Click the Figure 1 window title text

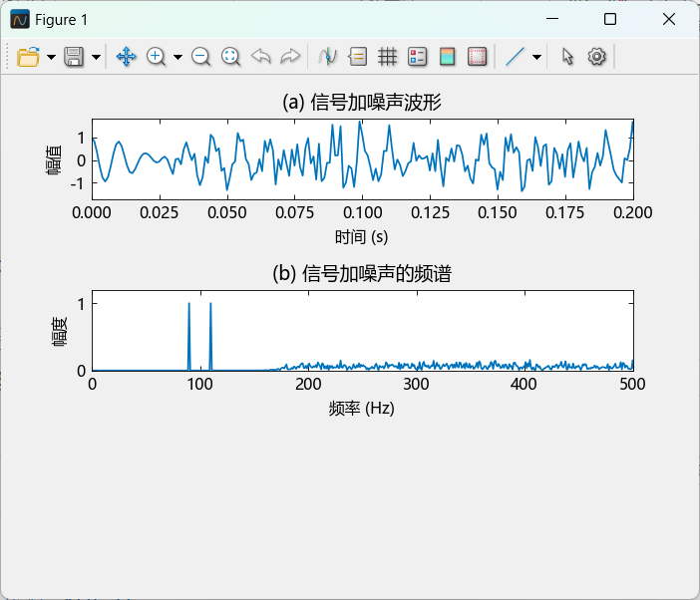pos(61,20)
